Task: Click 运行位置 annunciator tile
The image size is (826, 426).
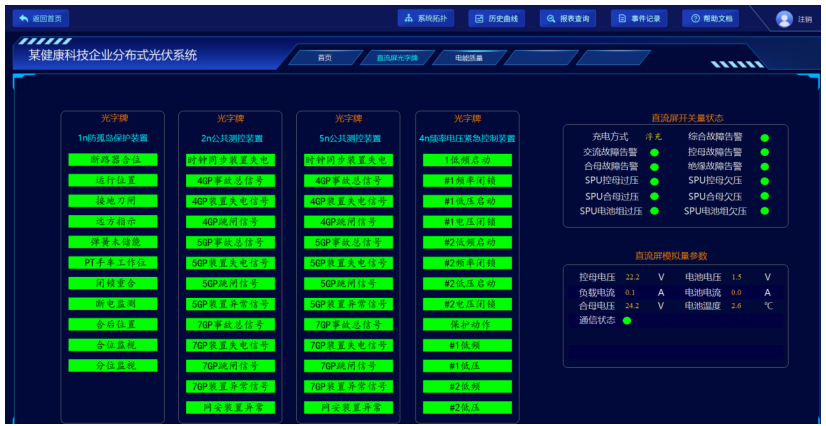Action: coord(113,180)
